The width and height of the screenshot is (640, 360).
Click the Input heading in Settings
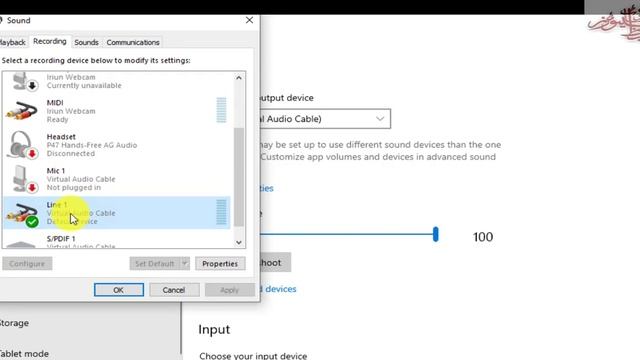[x=214, y=329]
